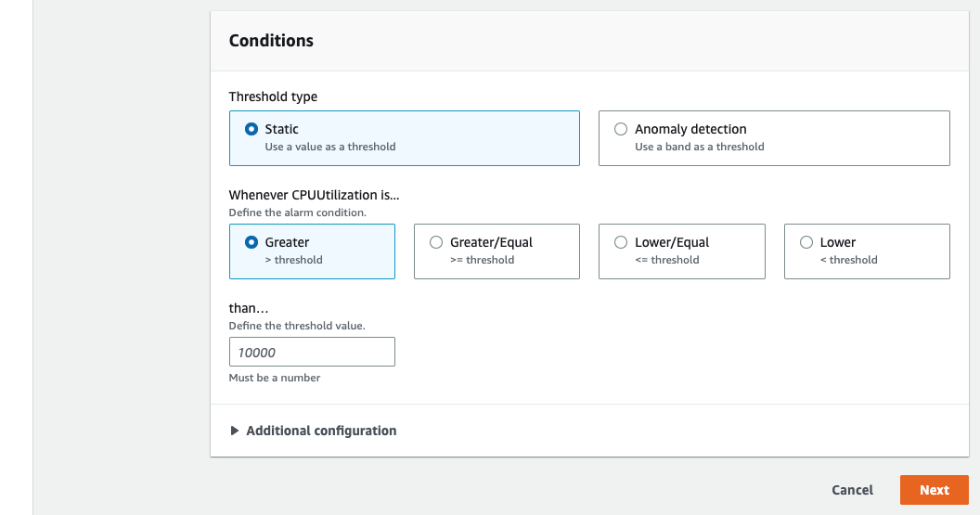Select the Lower/Equal radio button
This screenshot has height=515, width=980.
(621, 242)
